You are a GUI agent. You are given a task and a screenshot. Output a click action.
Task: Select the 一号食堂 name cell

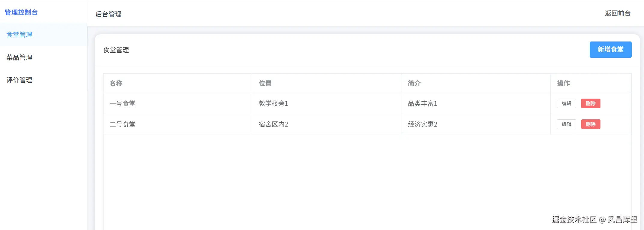pyautogui.click(x=178, y=103)
